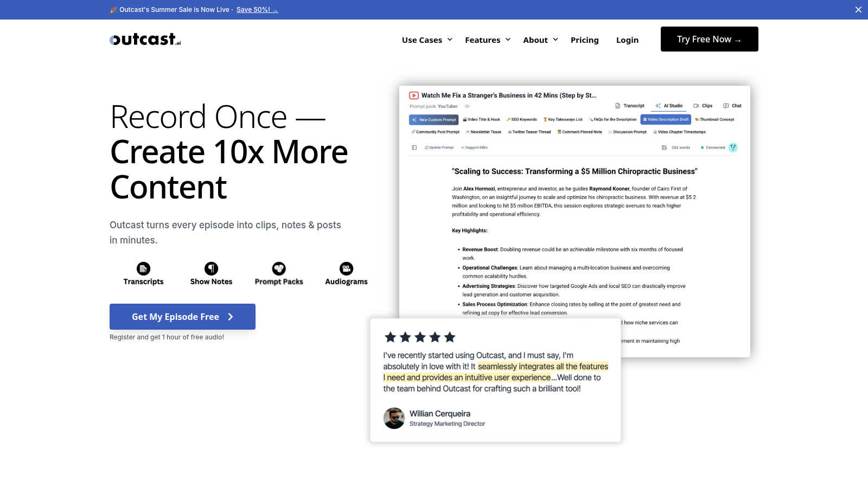Screen dimensions: 868x488
Task: Click Update Prompt
Action: click(x=439, y=147)
